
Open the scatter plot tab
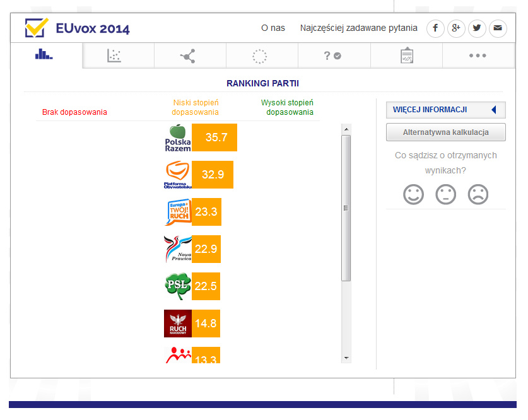[118, 55]
